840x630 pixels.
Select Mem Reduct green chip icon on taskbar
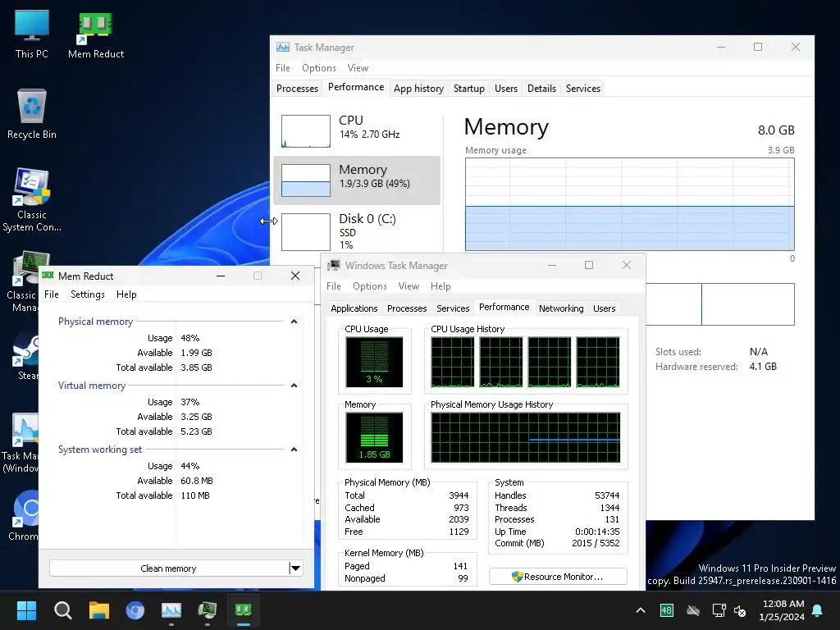point(243,610)
